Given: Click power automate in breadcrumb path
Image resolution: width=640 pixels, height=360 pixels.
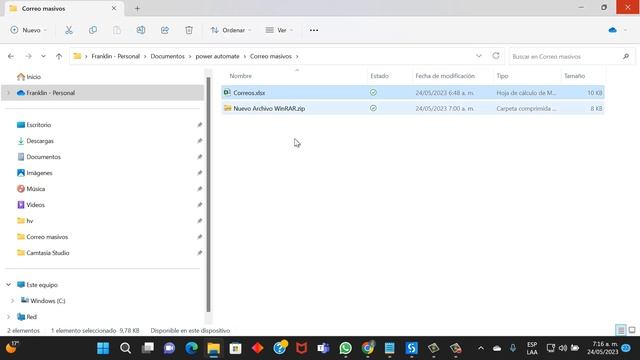Looking at the screenshot, I should click(217, 56).
